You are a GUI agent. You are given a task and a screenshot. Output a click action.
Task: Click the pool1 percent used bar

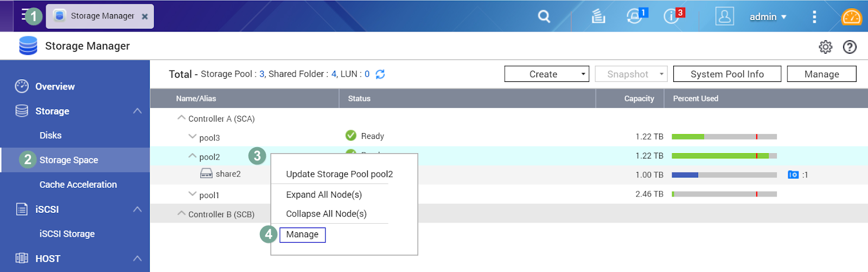724,194
